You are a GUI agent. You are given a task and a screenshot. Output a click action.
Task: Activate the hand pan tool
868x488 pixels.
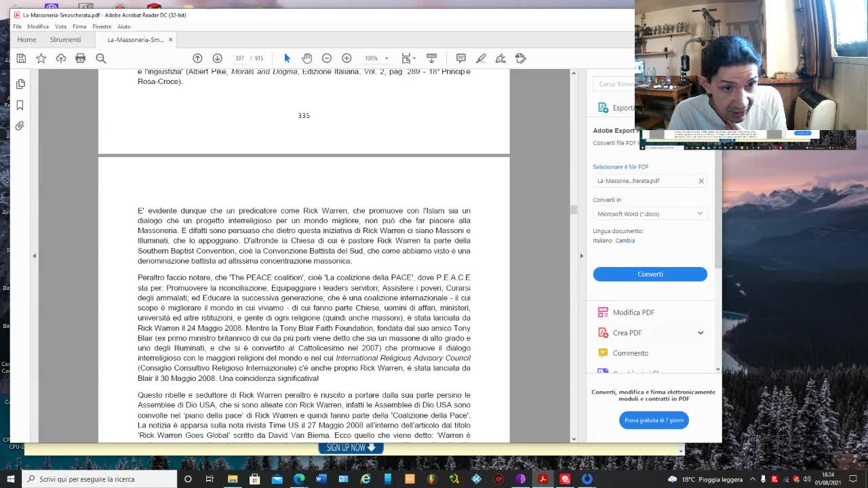(307, 58)
